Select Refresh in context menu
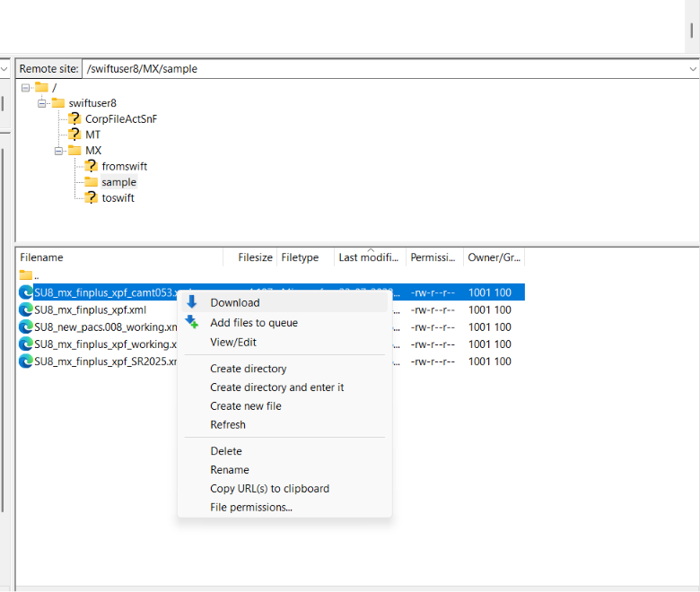700x592 pixels. click(284, 424)
